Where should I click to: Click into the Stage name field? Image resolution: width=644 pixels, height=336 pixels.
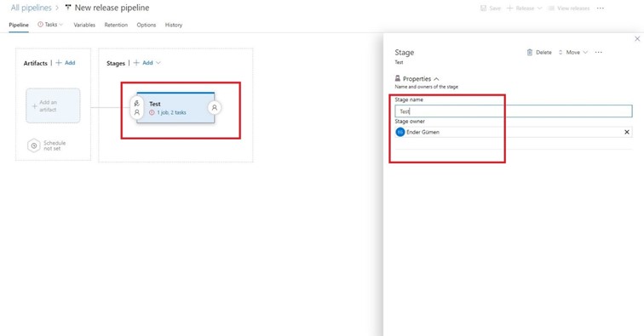pyautogui.click(x=514, y=111)
